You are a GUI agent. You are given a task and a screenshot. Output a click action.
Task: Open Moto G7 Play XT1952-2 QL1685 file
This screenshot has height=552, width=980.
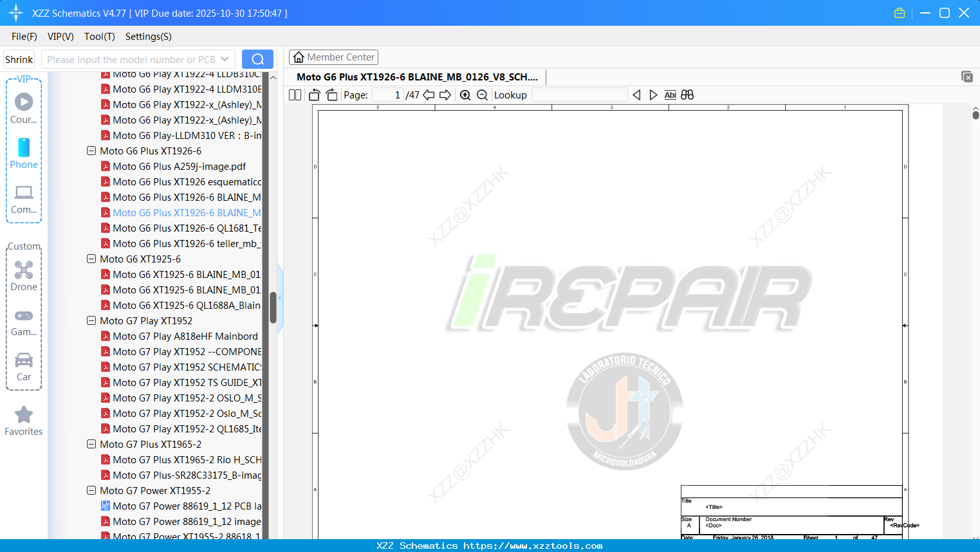point(181,429)
